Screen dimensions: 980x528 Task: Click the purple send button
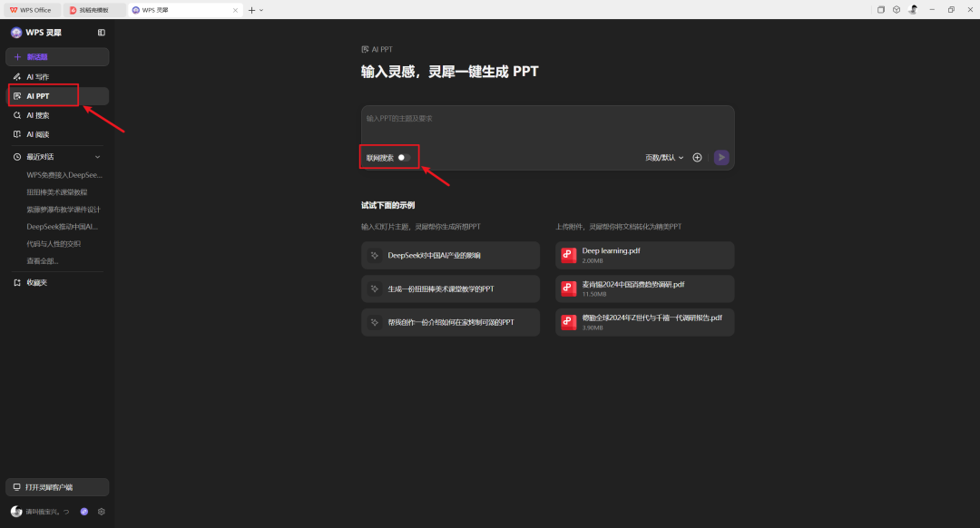(x=721, y=158)
